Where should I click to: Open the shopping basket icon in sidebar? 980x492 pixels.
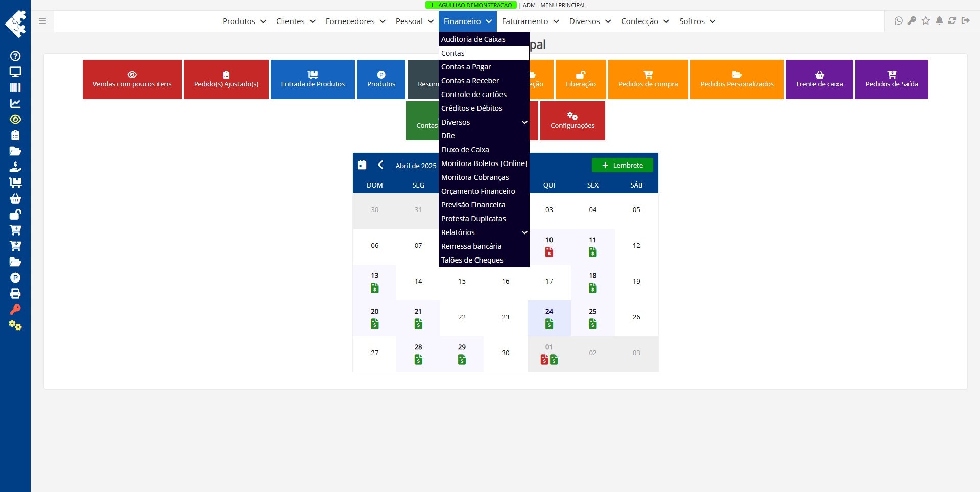15,199
